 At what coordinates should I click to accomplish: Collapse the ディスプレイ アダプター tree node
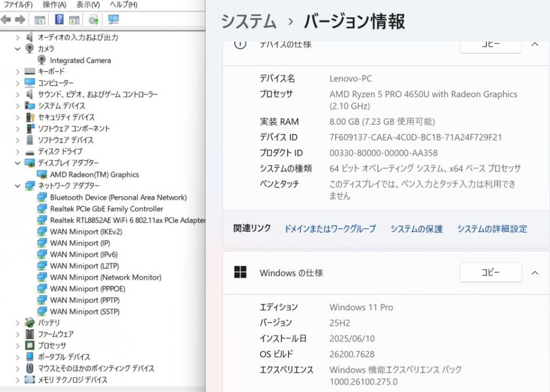pos(18,163)
